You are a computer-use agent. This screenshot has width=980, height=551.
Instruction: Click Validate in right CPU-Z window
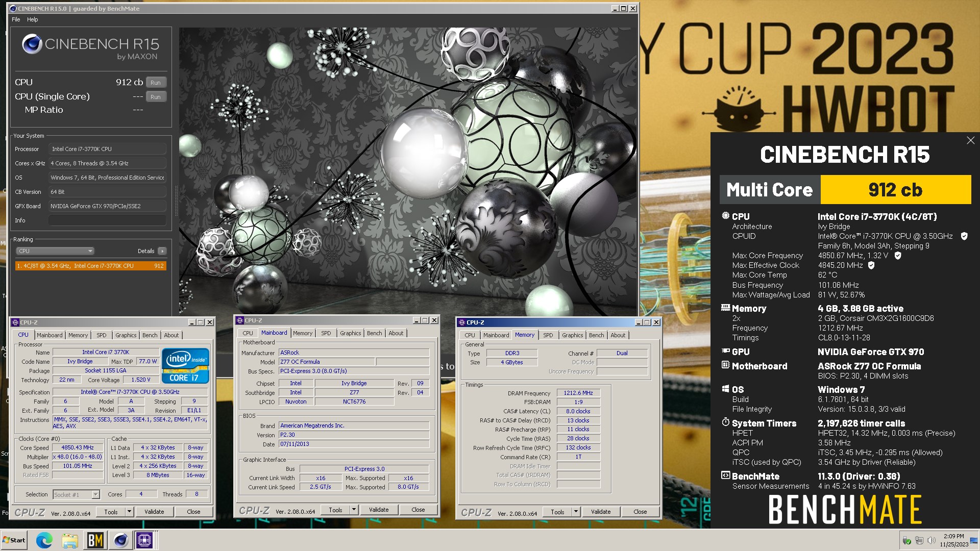click(x=601, y=512)
